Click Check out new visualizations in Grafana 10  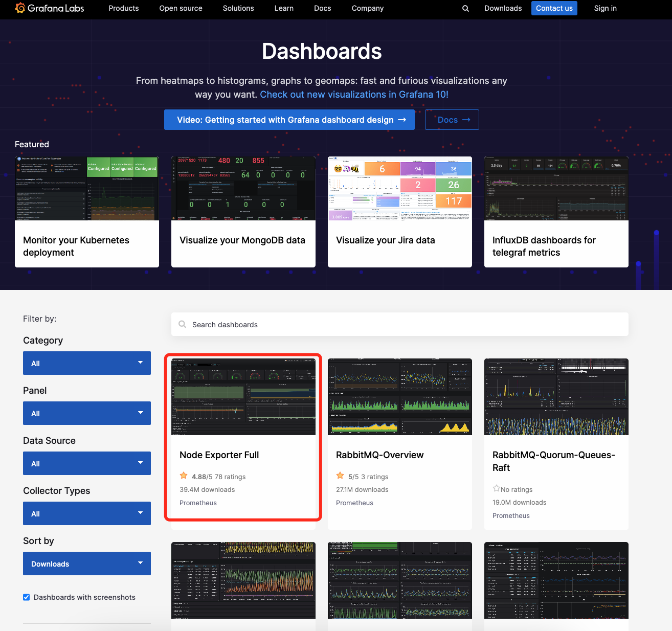[x=354, y=95]
